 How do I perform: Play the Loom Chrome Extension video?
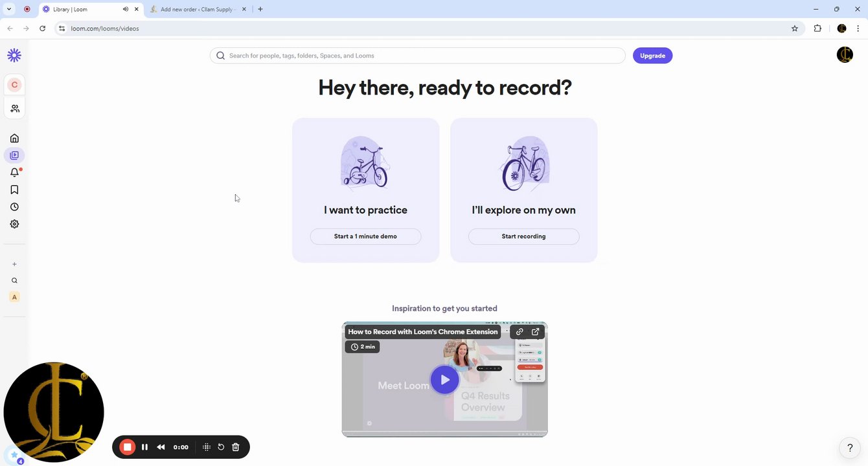tap(444, 380)
